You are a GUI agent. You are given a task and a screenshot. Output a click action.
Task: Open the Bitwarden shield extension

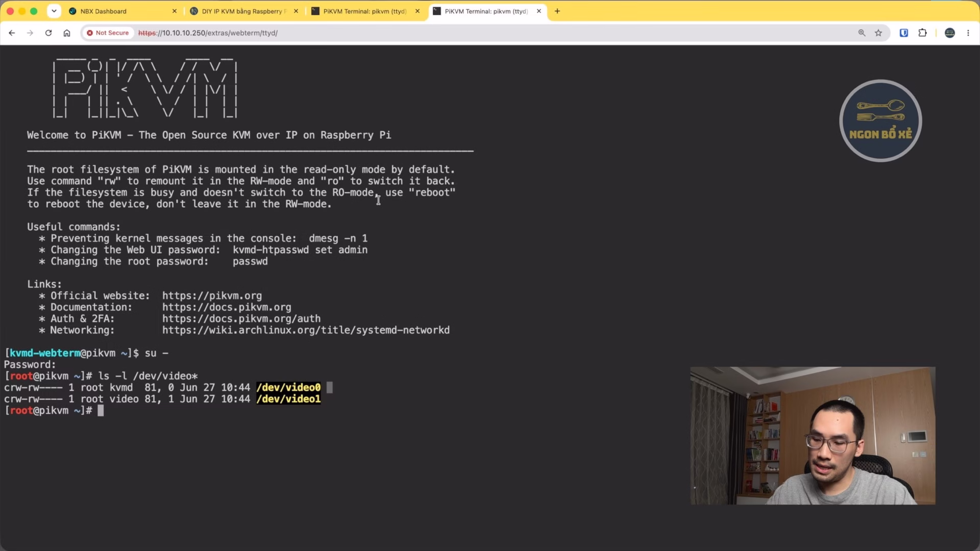(903, 33)
